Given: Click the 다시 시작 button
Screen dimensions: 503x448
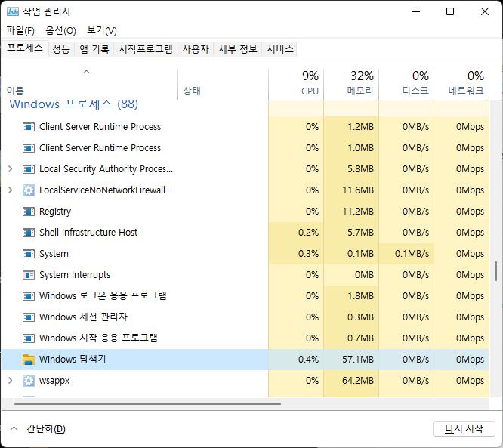Looking at the screenshot, I should click(x=464, y=429).
